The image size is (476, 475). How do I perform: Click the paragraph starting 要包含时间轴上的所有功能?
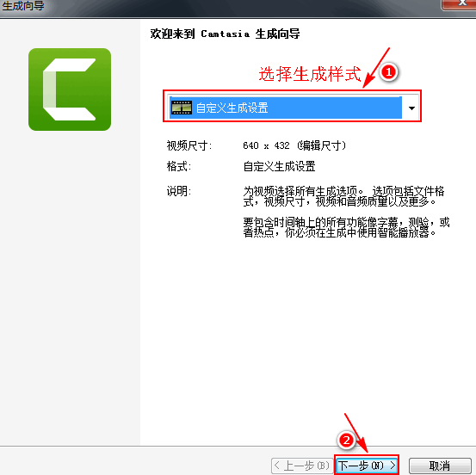tap(346, 228)
